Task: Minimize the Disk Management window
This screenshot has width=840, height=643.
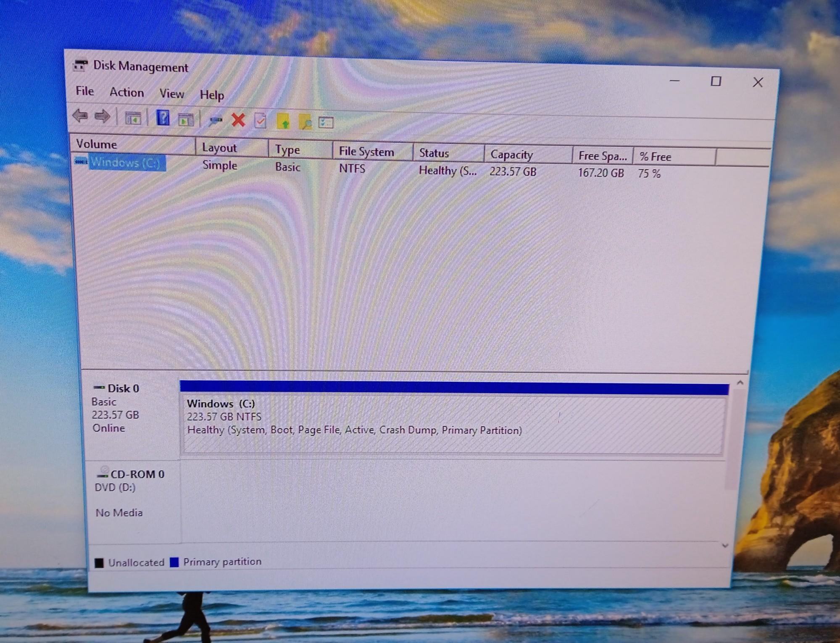Action: pyautogui.click(x=674, y=80)
